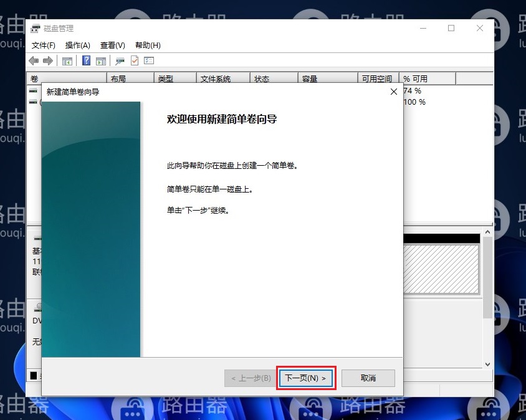Sort by the 布局 column header

pyautogui.click(x=130, y=79)
